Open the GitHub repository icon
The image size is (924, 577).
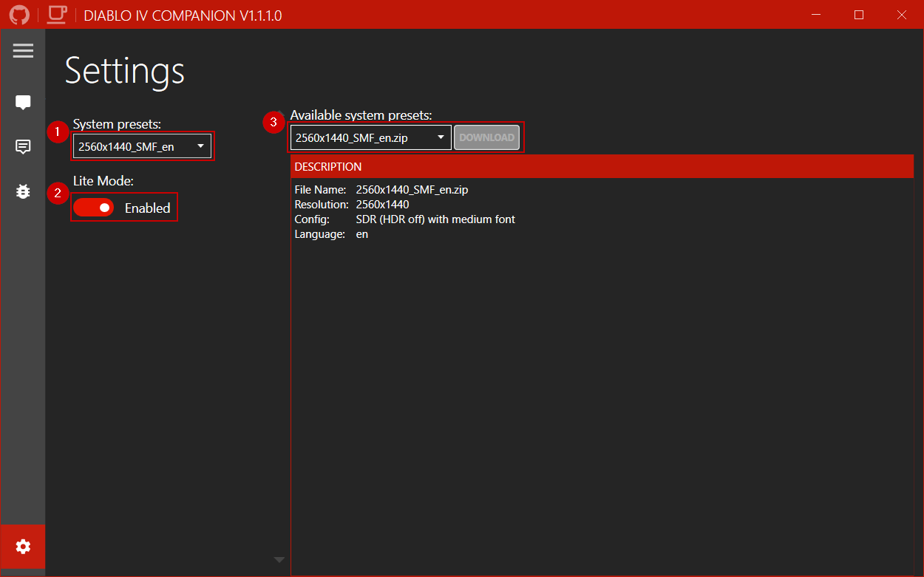click(19, 15)
